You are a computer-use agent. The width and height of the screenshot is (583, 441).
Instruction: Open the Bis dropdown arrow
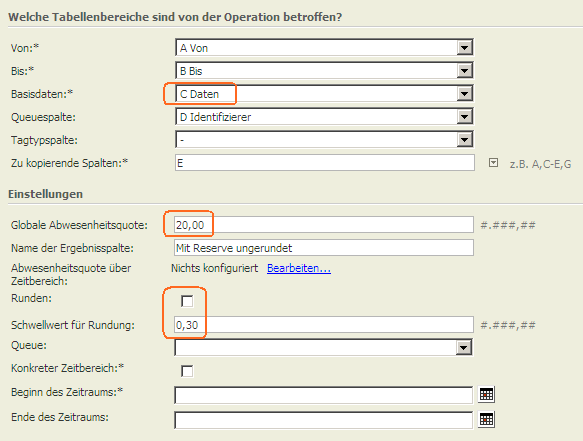pyautogui.click(x=465, y=71)
